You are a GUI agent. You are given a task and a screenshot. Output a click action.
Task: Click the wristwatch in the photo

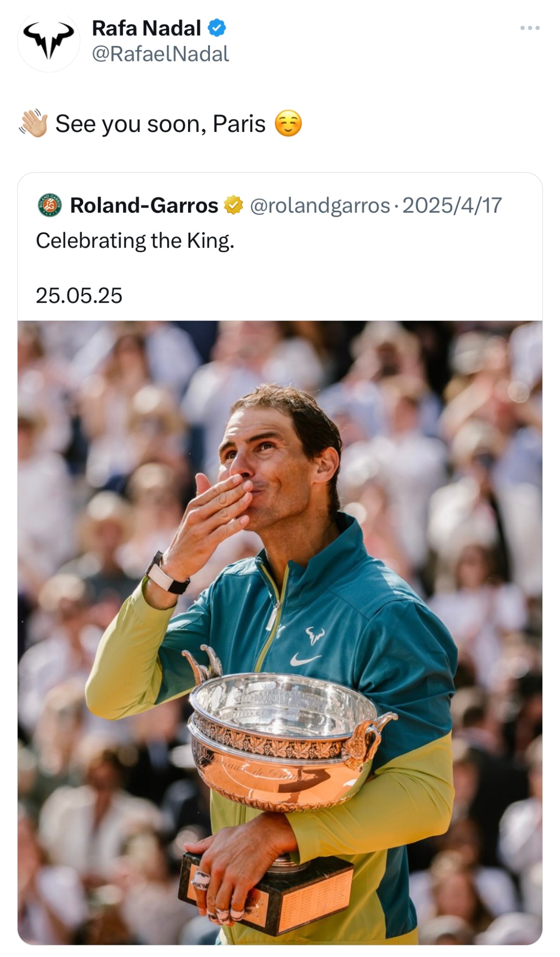tap(166, 573)
